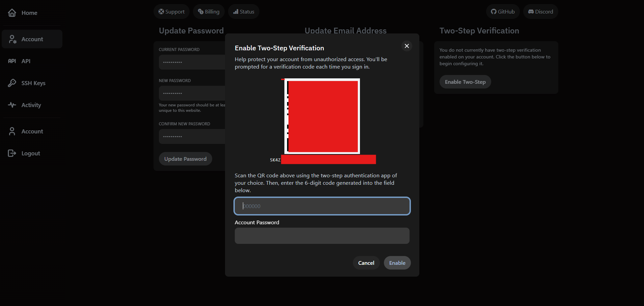Open Activity using the pulse icon
644x306 pixels.
point(12,105)
